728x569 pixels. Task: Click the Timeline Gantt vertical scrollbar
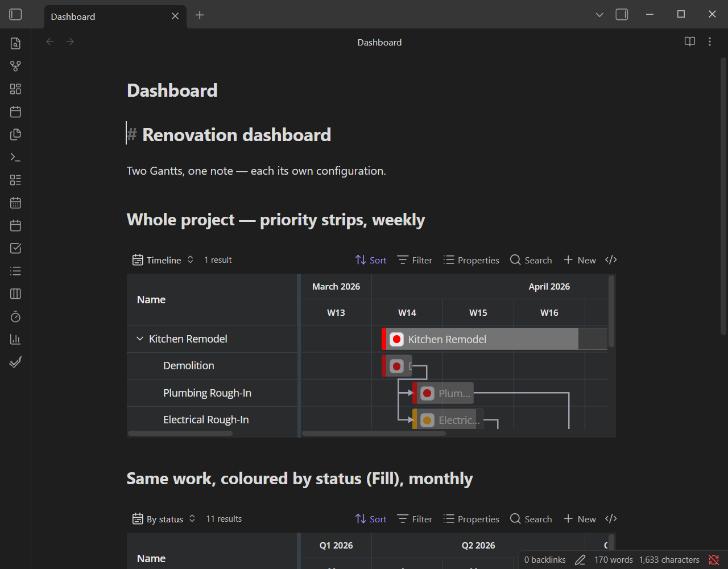tap(611, 311)
